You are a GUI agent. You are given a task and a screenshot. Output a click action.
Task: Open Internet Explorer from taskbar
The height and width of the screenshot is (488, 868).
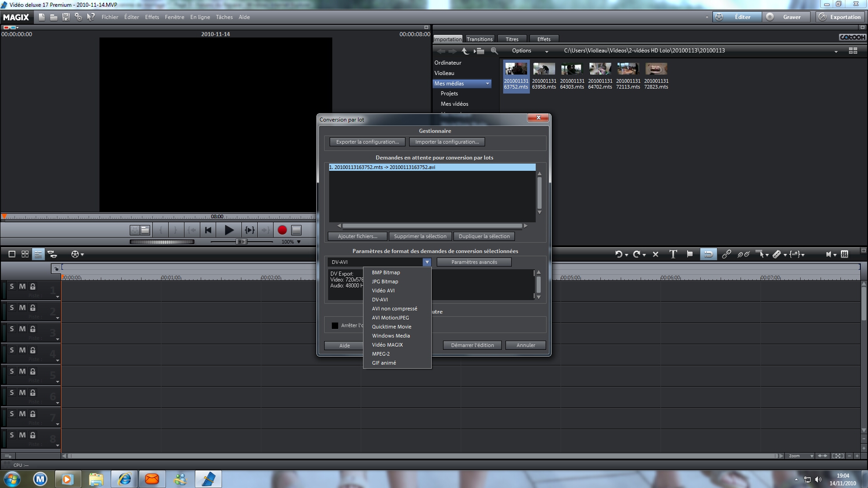click(125, 479)
